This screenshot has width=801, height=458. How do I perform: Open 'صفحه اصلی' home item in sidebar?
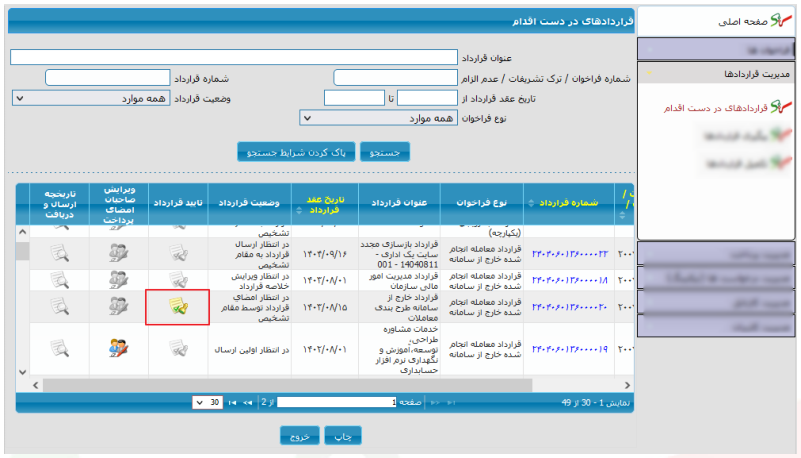(x=742, y=21)
